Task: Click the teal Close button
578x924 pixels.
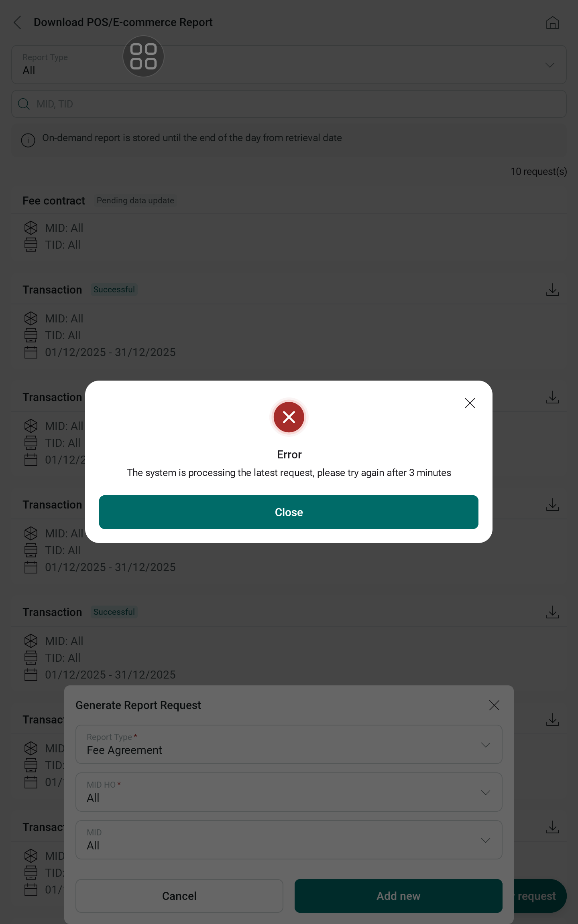Action: click(289, 512)
